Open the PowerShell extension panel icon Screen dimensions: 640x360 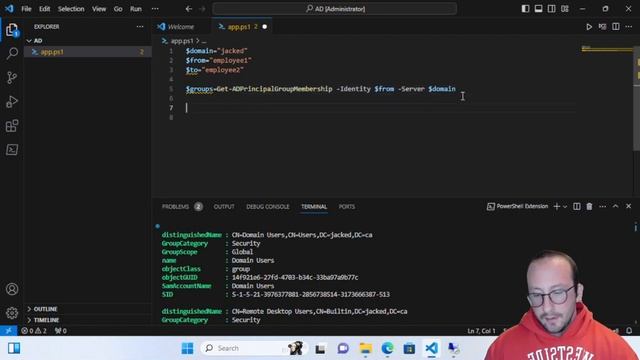tap(12, 150)
